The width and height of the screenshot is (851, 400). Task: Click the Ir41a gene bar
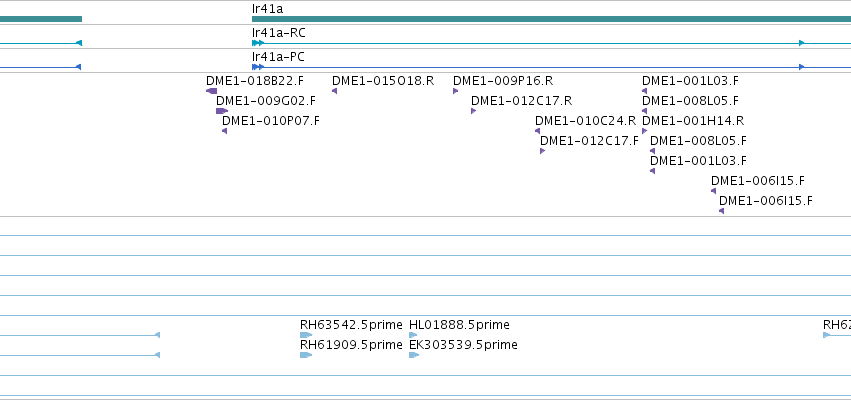(551, 19)
